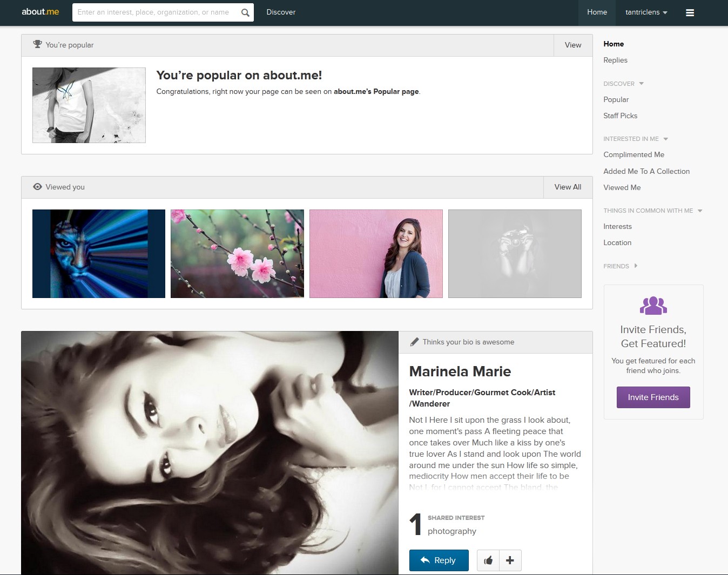Image resolution: width=728 pixels, height=575 pixels.
Task: Open the hamburger menu icon
Action: (x=690, y=12)
